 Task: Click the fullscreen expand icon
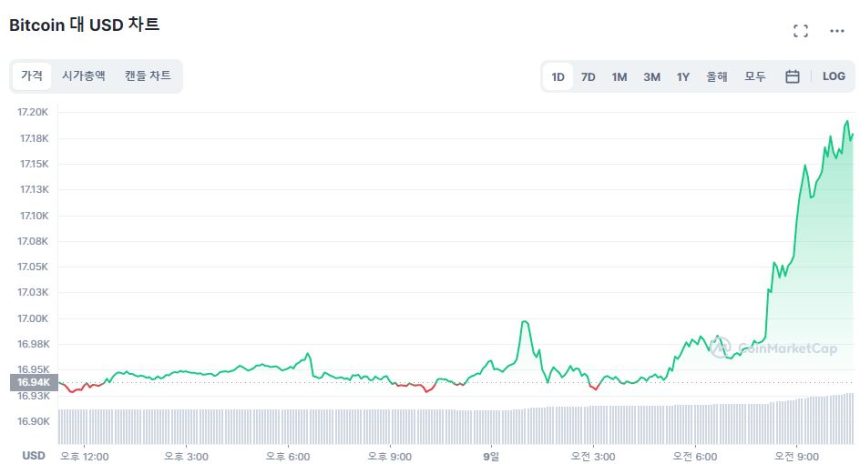point(800,31)
